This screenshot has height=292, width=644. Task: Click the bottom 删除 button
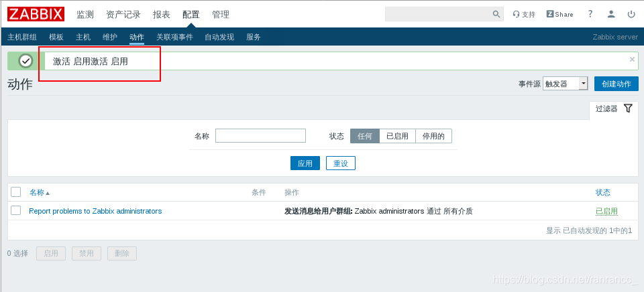(x=122, y=253)
